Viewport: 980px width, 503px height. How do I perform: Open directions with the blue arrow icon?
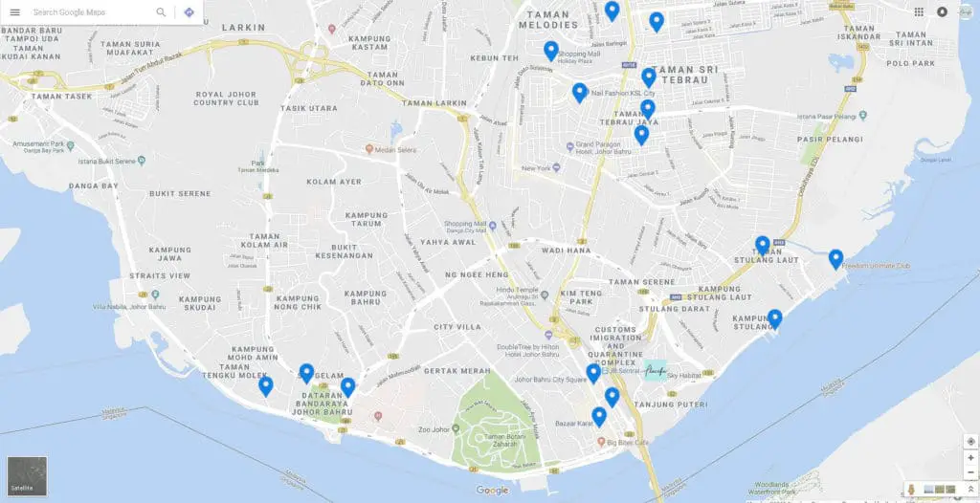[x=189, y=12]
